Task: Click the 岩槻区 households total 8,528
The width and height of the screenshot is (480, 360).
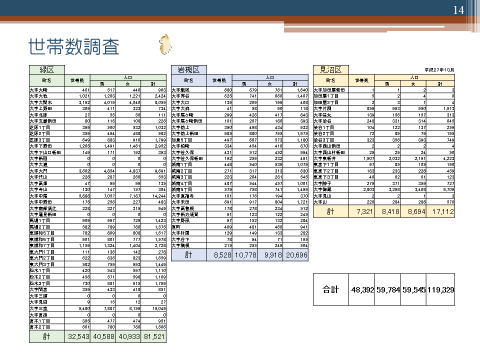Action: (x=219, y=255)
